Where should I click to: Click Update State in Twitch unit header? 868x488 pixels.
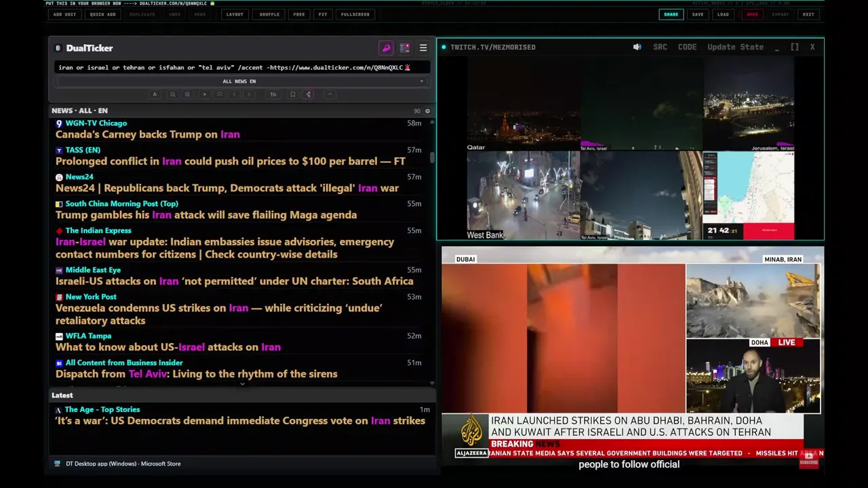click(735, 47)
